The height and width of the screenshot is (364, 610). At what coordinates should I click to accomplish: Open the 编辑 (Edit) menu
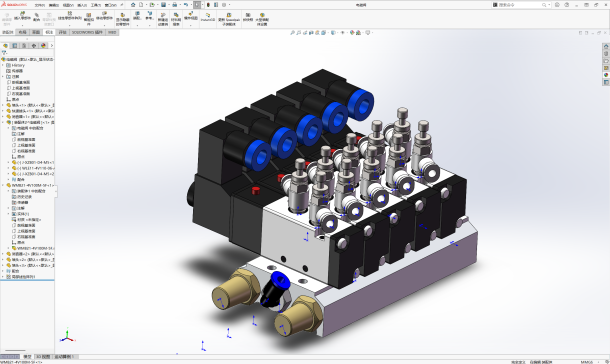(x=54, y=5)
